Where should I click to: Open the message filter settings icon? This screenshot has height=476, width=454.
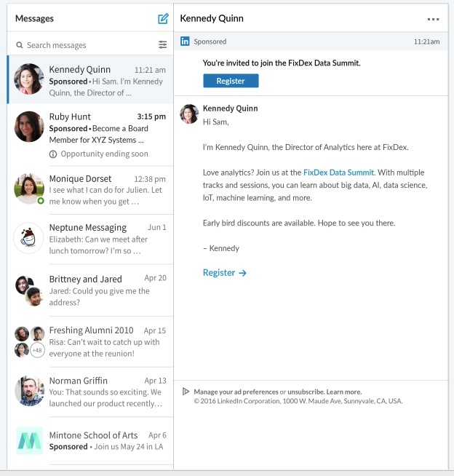coord(162,45)
